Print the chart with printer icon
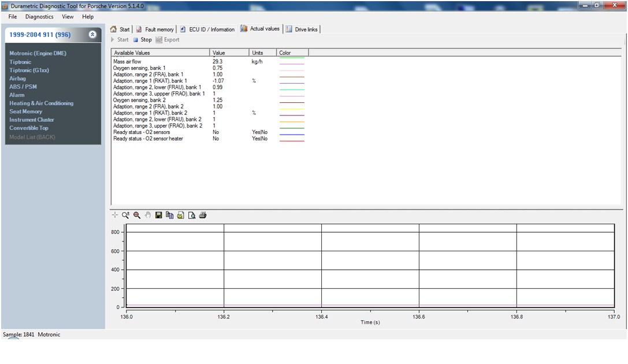Screen dimensions: 628x364 tap(203, 215)
